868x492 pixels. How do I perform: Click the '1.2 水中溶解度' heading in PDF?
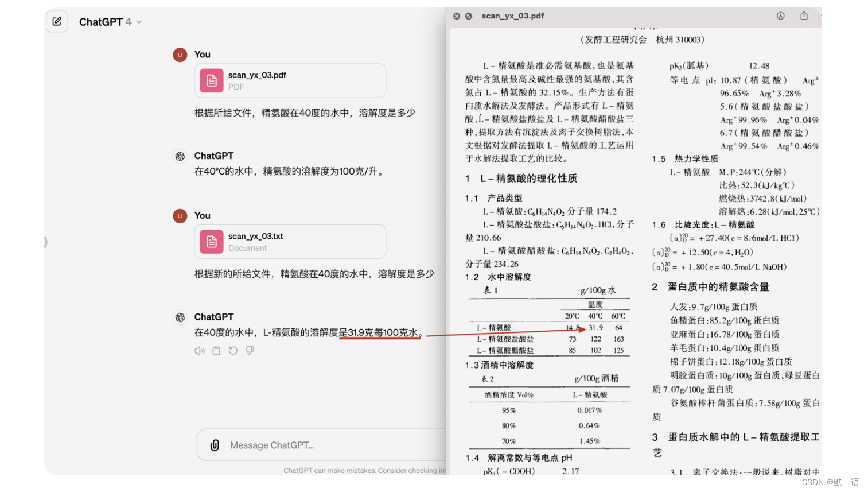pyautogui.click(x=499, y=277)
